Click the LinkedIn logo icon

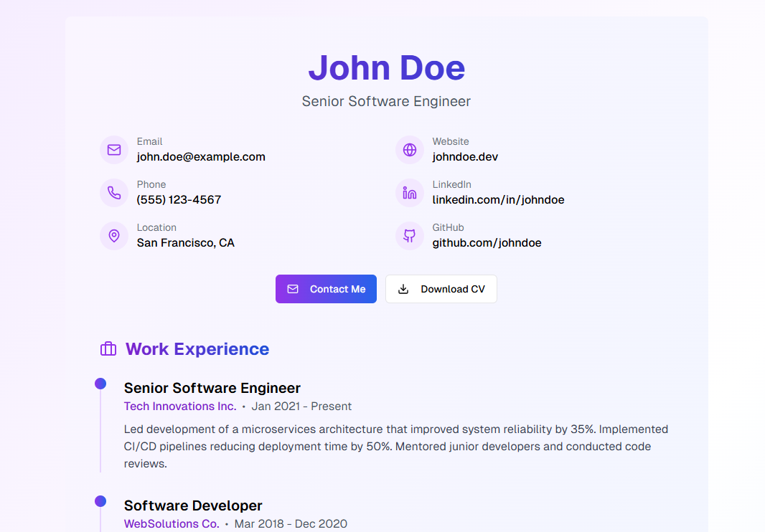(x=410, y=193)
